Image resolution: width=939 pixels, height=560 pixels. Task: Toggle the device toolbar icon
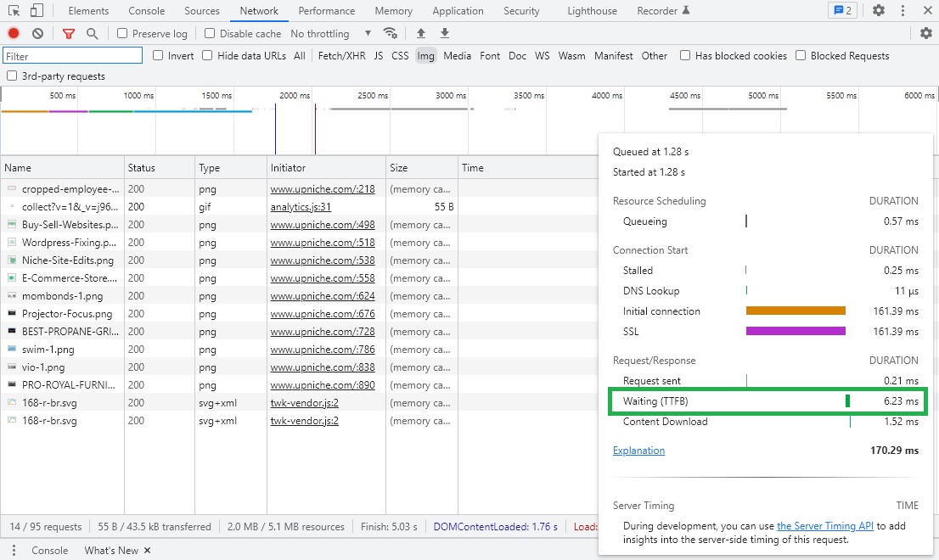(37, 11)
